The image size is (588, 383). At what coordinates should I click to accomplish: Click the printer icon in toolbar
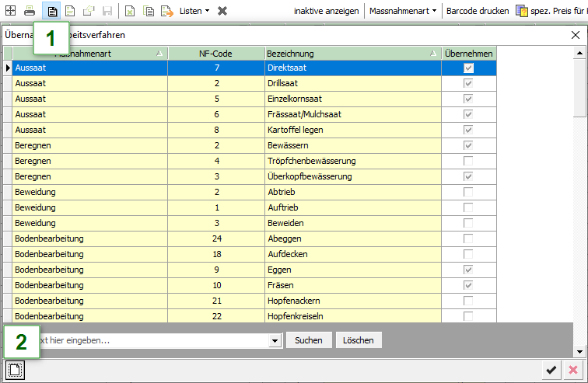[x=30, y=11]
